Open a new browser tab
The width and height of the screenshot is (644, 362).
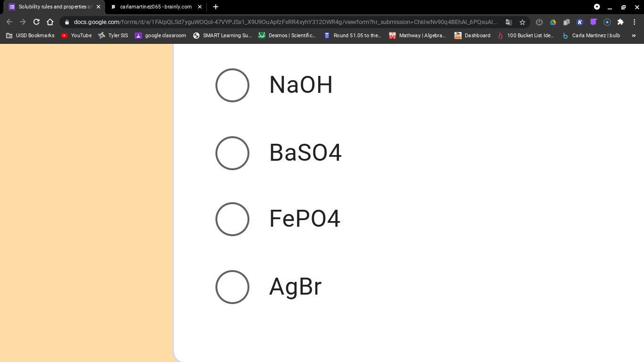pos(215,7)
